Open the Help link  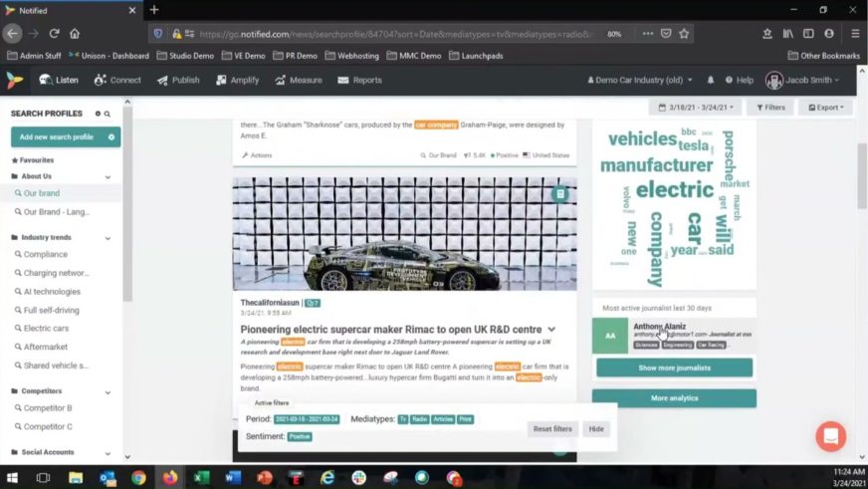(740, 81)
